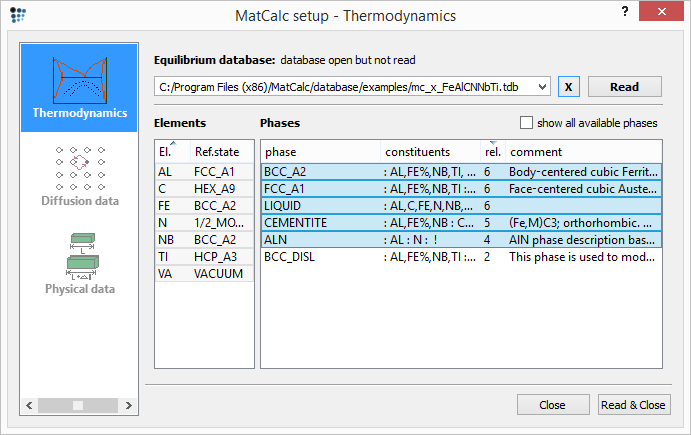This screenshot has width=691, height=435.
Task: Click the Close button
Action: 553,405
